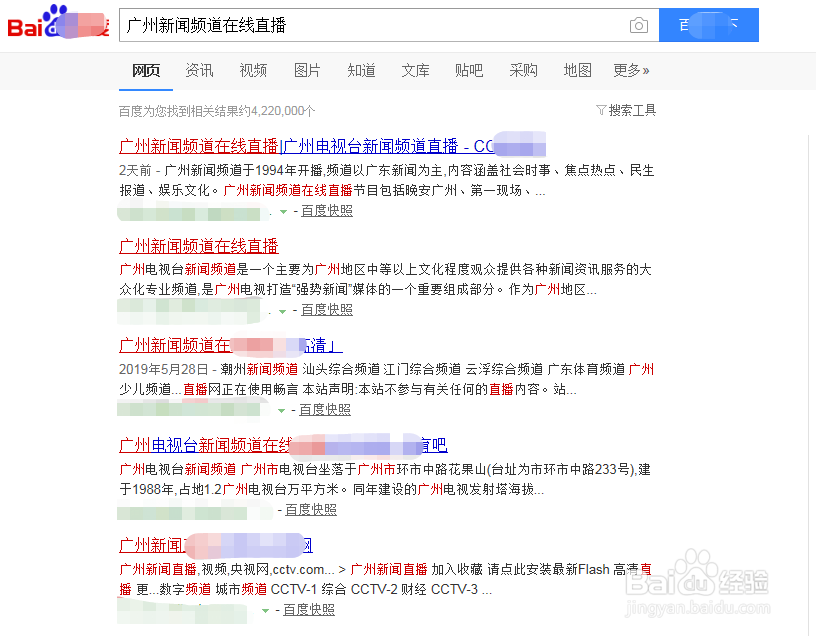Open the 文库 tab

415,70
